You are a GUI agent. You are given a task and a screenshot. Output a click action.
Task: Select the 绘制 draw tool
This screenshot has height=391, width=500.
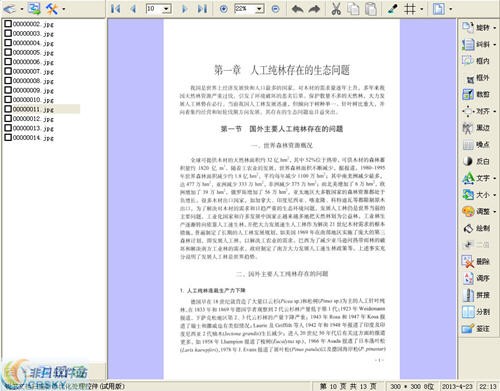tap(476, 228)
